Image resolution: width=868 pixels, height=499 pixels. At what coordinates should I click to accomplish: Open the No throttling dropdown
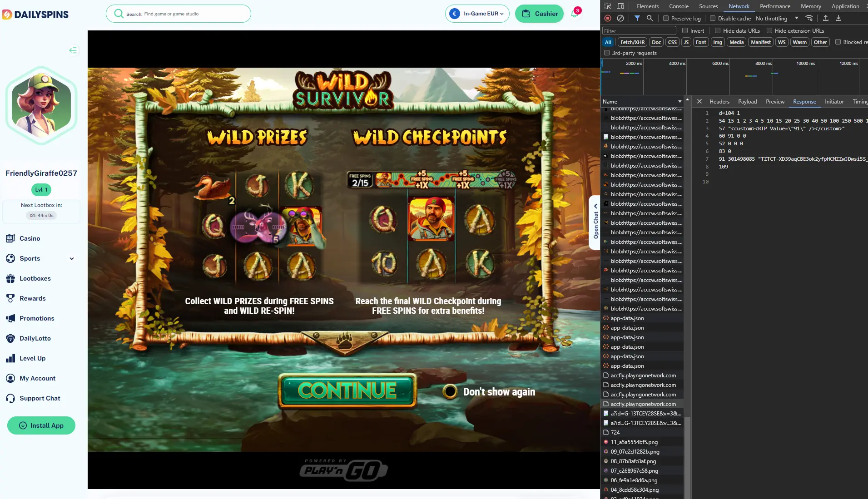click(x=777, y=19)
